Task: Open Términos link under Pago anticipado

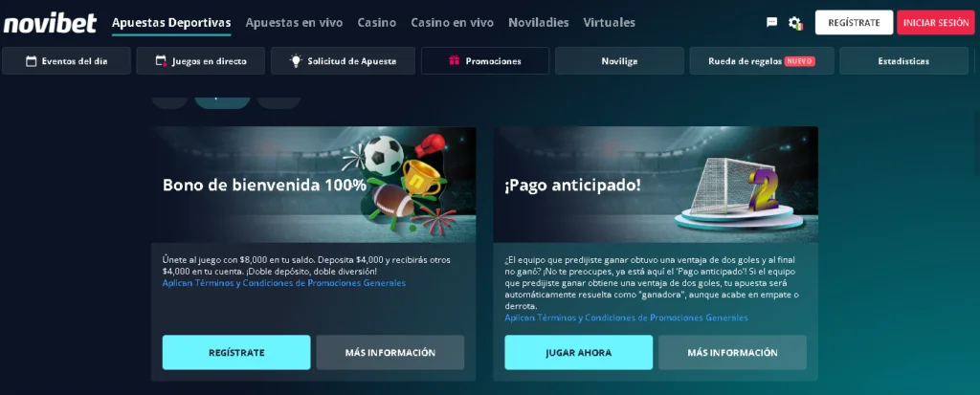Action: [x=626, y=318]
